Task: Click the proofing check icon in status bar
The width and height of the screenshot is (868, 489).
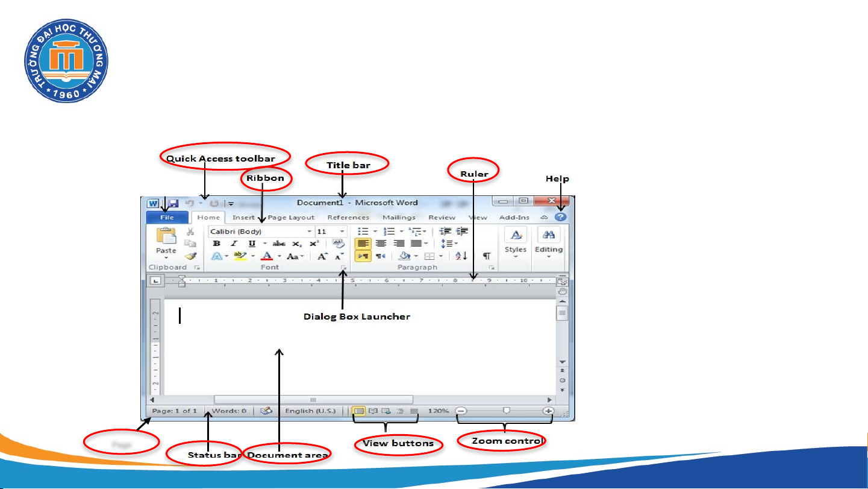Action: coord(266,411)
